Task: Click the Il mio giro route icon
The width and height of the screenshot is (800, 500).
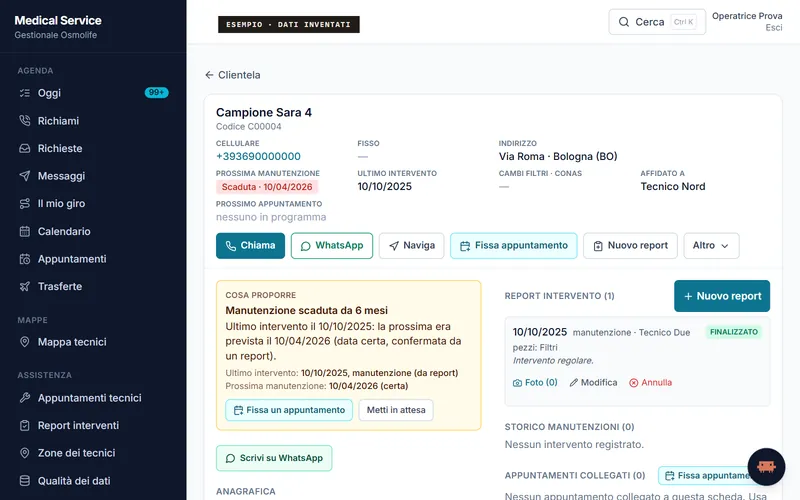Action: click(24, 204)
